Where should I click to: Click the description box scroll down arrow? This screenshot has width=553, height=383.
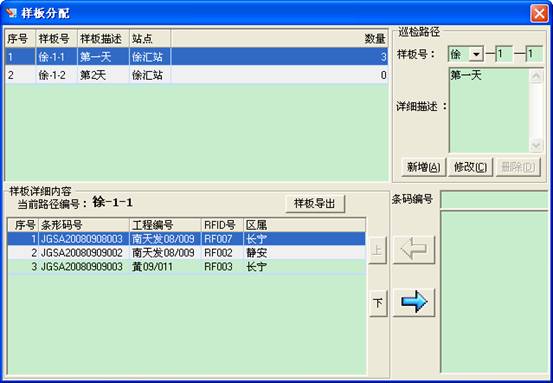[536, 145]
